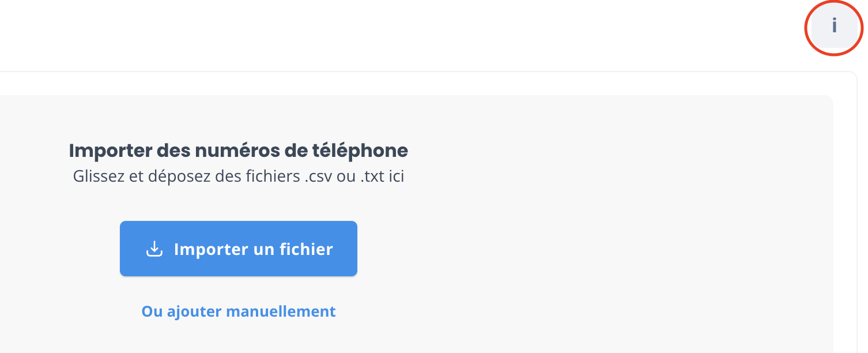Click the ".txt" word in the subtitle

tap(373, 176)
